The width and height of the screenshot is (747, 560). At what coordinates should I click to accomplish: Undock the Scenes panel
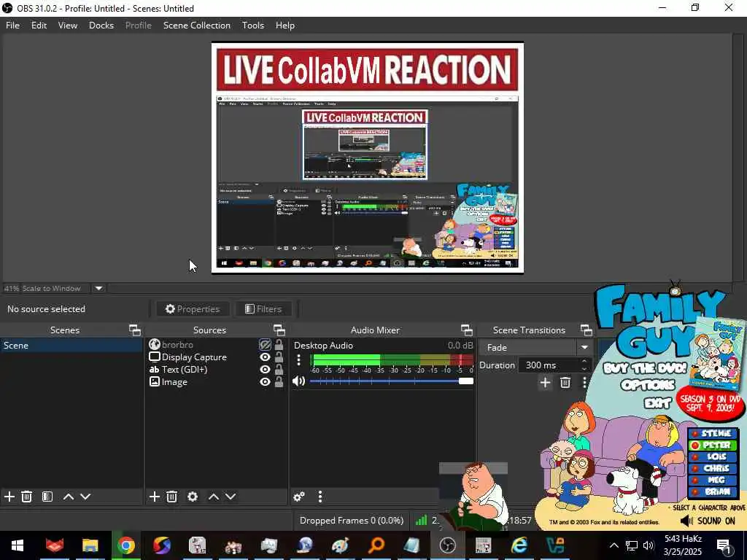[135, 330]
